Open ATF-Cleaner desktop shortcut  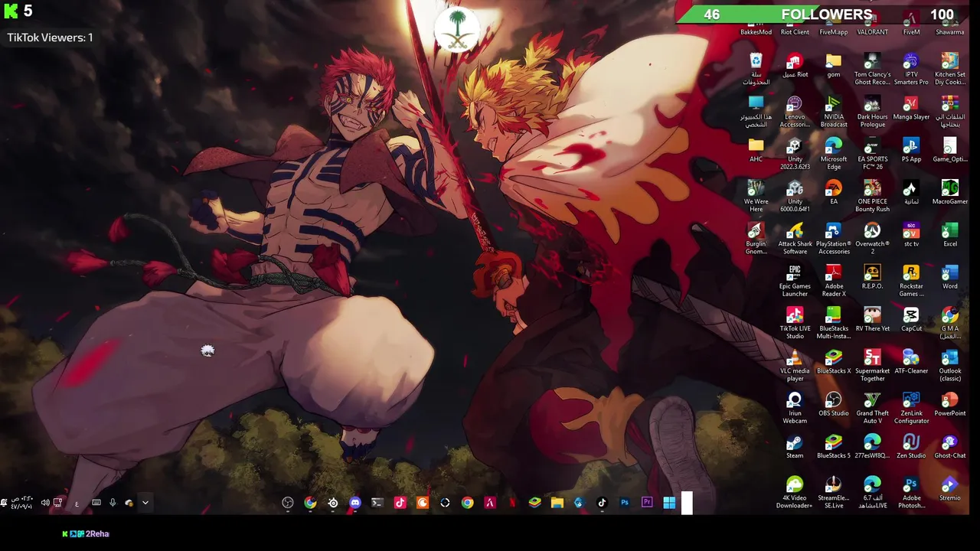(x=911, y=362)
